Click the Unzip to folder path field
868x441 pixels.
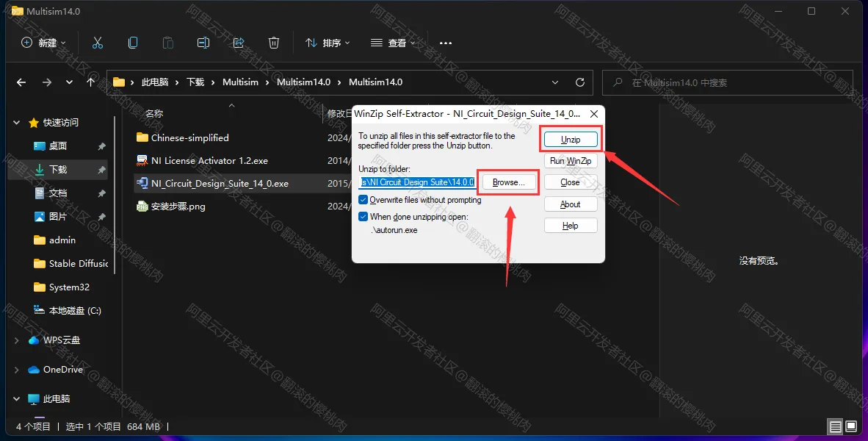[417, 182]
